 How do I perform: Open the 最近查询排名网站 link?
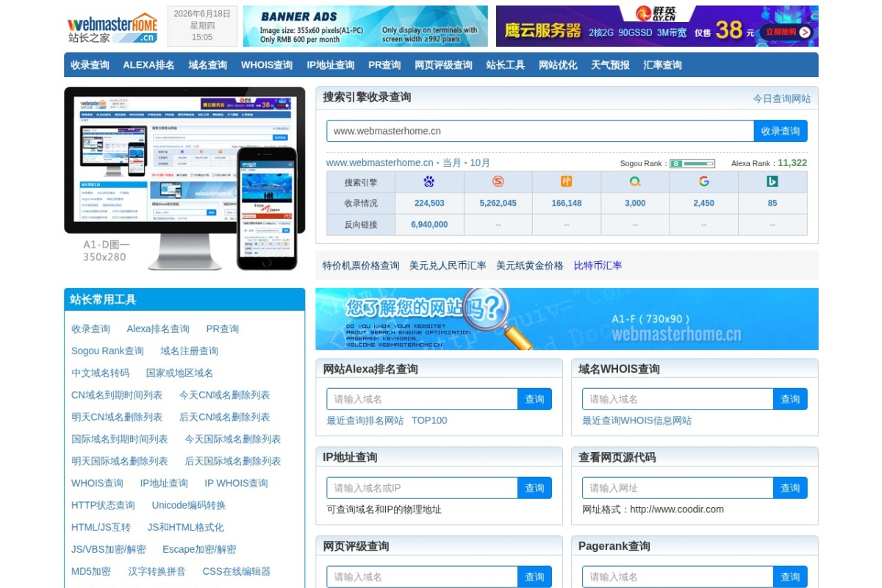[x=365, y=420]
